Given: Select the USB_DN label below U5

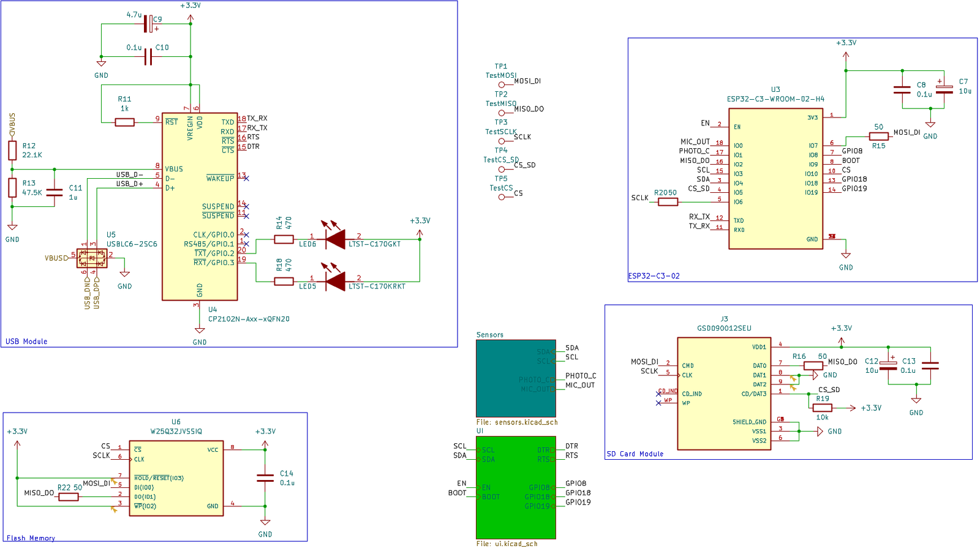Looking at the screenshot, I should [x=88, y=293].
